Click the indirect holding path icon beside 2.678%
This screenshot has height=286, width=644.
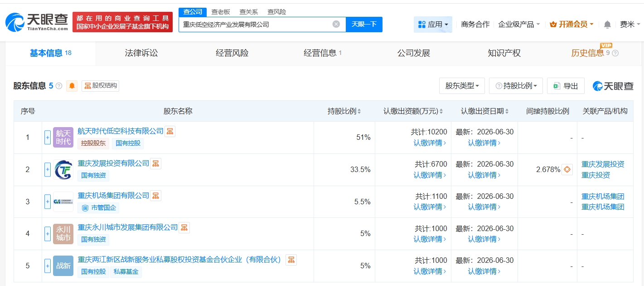coord(567,169)
